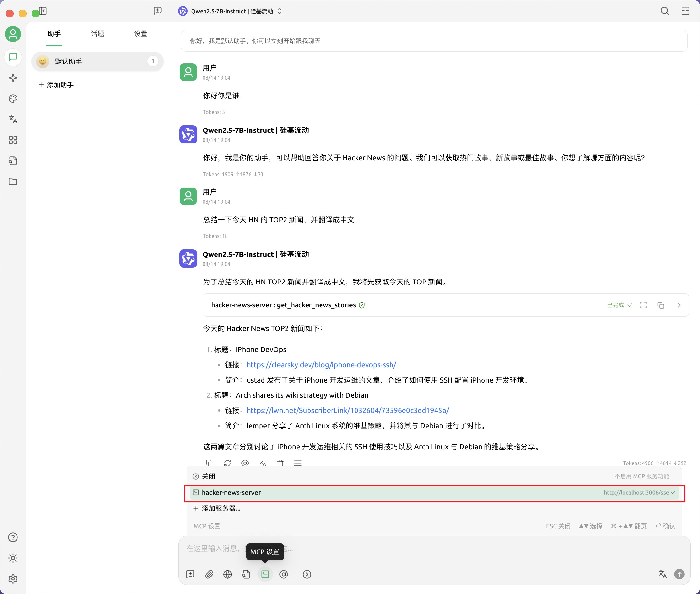Click the translate icon in the input box
The height and width of the screenshot is (594, 700).
point(663,574)
